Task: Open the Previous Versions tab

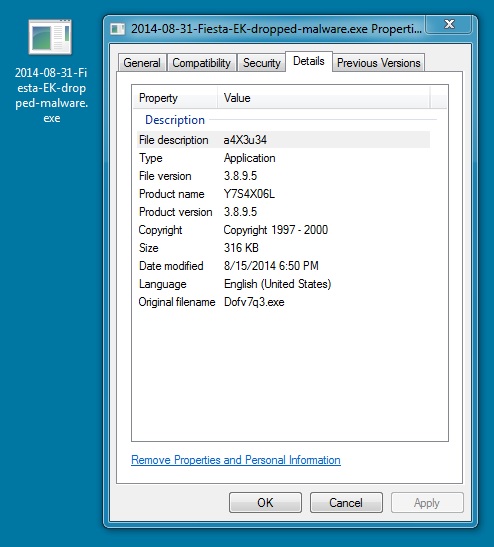Action: tap(379, 63)
